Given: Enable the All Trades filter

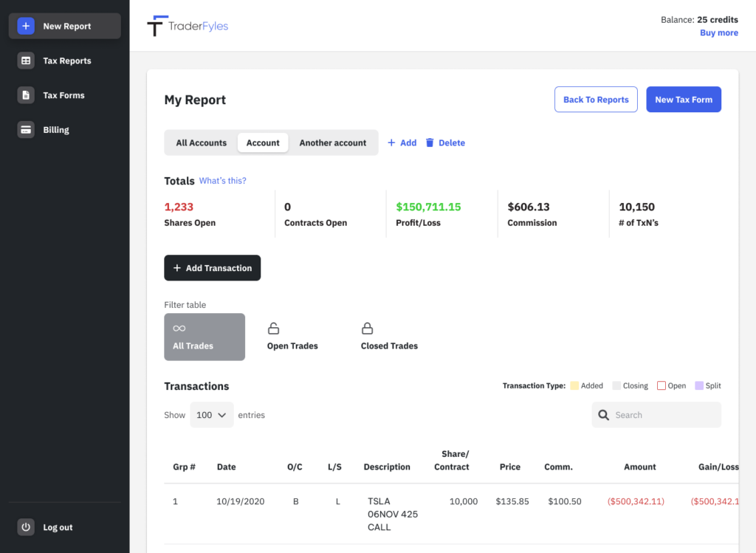Looking at the screenshot, I should pos(205,337).
